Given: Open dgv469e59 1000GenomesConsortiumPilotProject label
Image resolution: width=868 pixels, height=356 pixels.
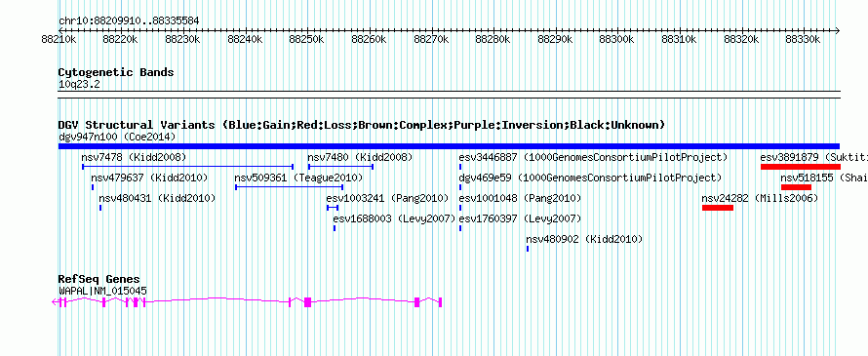Looking at the screenshot, I should pyautogui.click(x=590, y=178).
